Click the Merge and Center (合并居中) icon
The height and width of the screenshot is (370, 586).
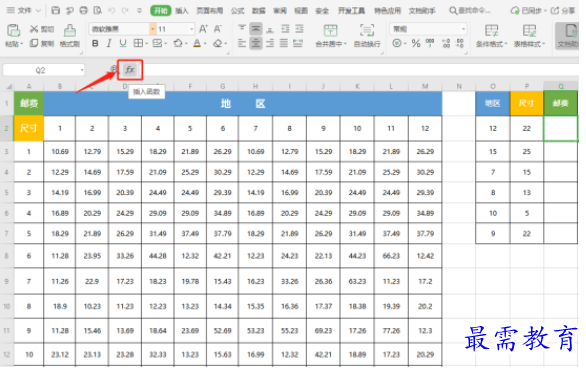(x=330, y=30)
